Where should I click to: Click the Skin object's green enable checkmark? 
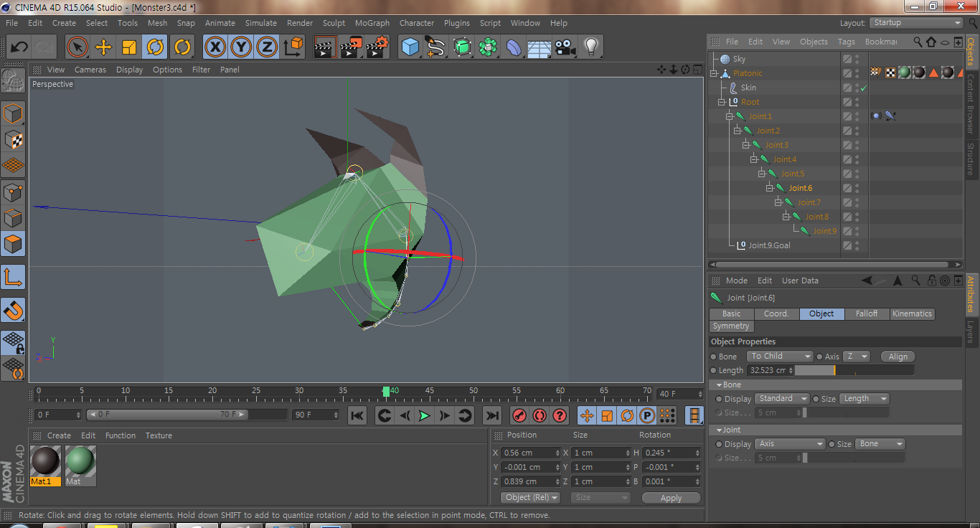[864, 88]
